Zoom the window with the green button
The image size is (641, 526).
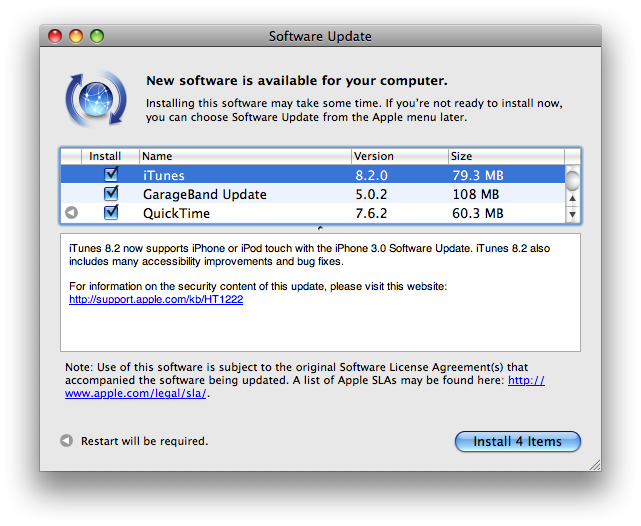click(97, 36)
